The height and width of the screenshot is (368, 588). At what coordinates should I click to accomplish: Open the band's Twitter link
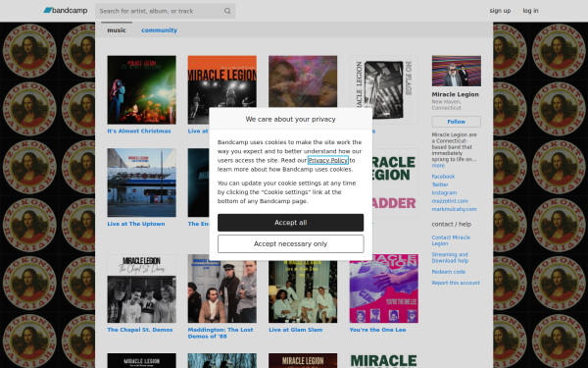440,184
